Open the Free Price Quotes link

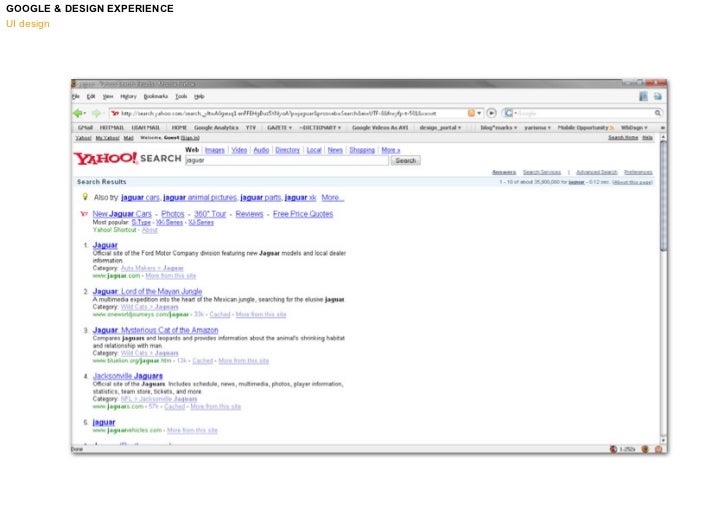303,214
